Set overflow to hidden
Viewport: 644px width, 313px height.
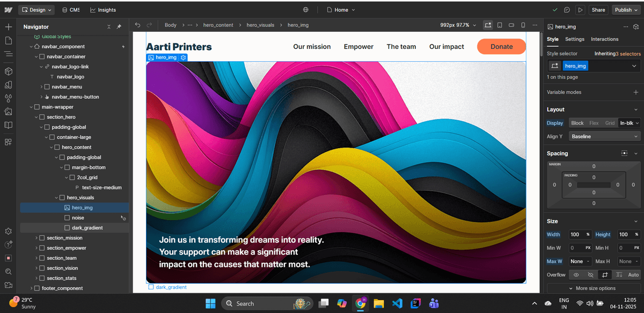pyautogui.click(x=590, y=275)
